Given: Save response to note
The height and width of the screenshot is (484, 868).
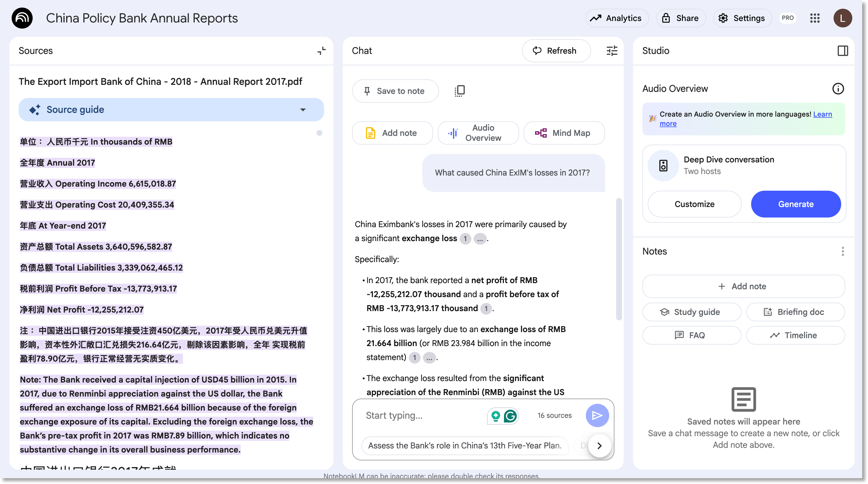Looking at the screenshot, I should point(395,91).
